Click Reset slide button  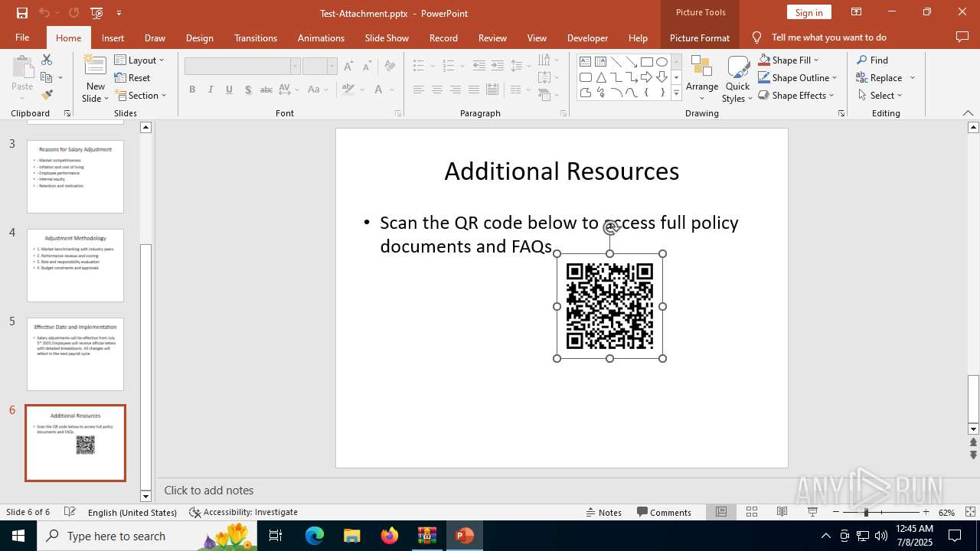click(132, 77)
